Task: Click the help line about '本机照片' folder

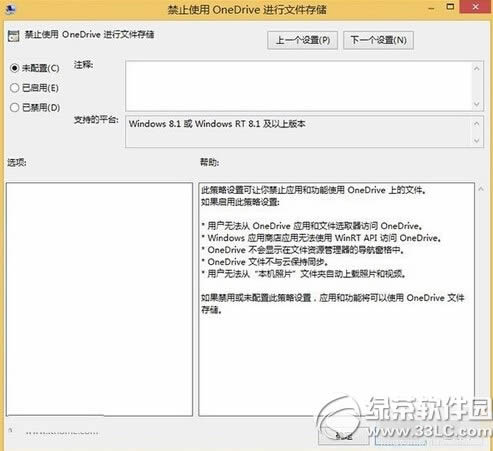Action: (x=304, y=274)
